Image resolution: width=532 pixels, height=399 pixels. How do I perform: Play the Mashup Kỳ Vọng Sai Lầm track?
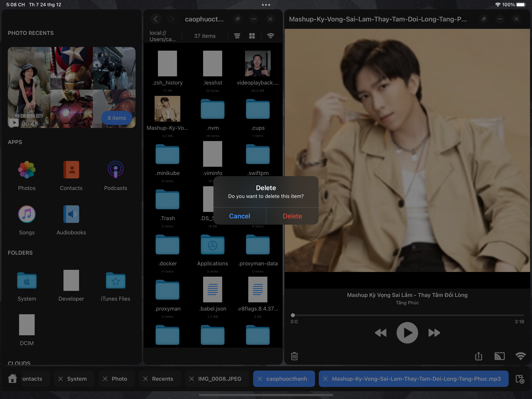click(407, 333)
